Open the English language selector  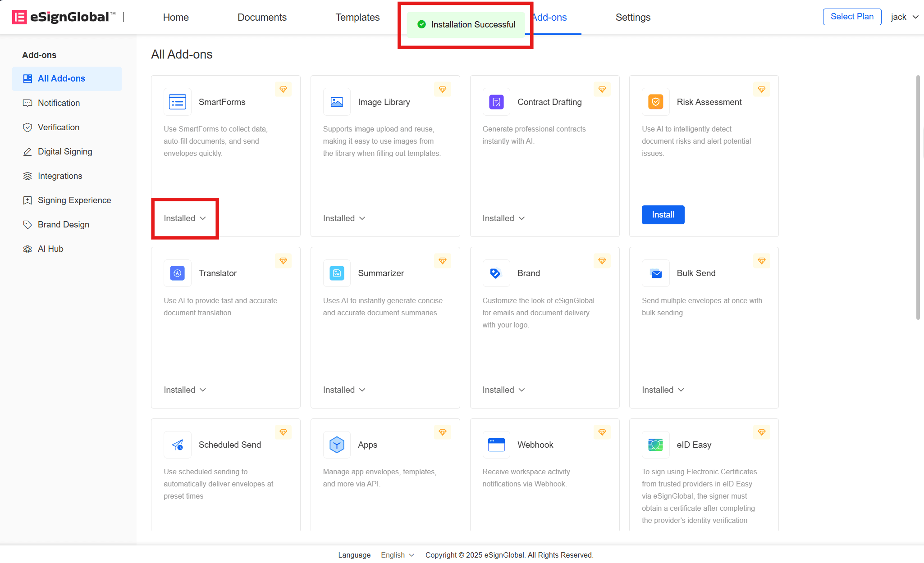coord(397,555)
